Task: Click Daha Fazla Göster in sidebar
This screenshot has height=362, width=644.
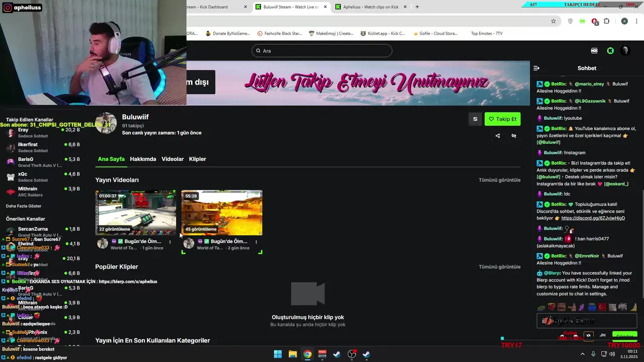Action: click(x=24, y=206)
